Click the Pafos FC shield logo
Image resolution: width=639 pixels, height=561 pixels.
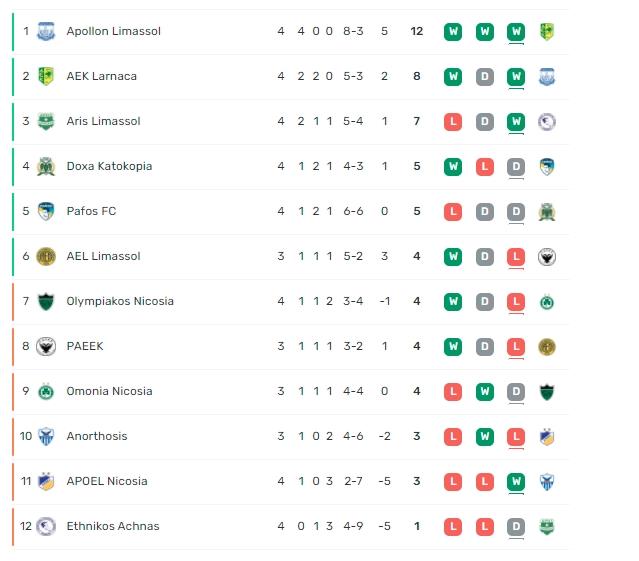click(x=46, y=211)
